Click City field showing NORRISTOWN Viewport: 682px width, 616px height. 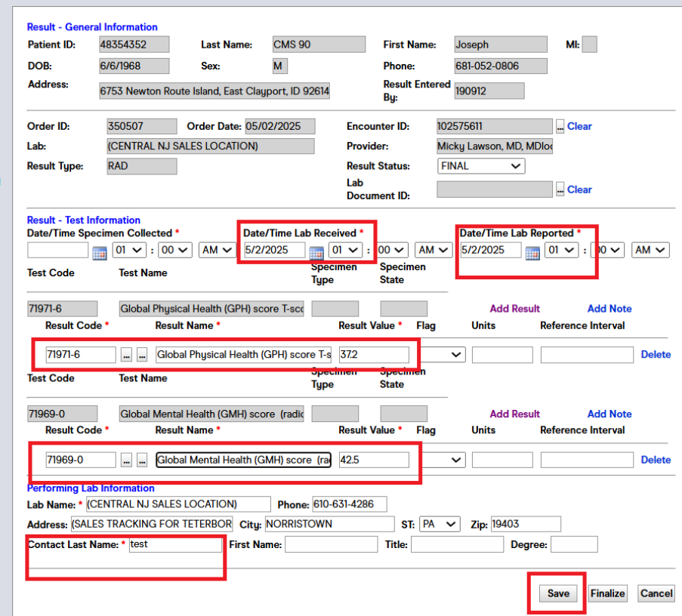click(330, 524)
